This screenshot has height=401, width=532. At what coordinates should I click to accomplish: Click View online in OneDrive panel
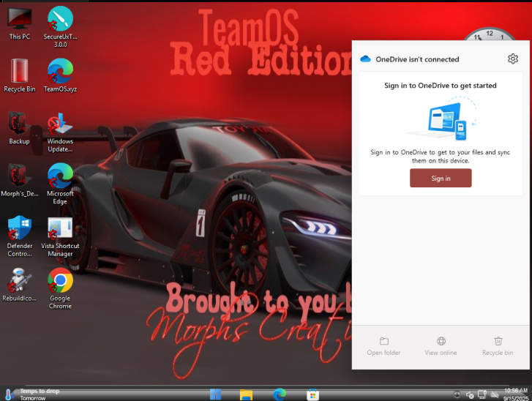click(441, 346)
